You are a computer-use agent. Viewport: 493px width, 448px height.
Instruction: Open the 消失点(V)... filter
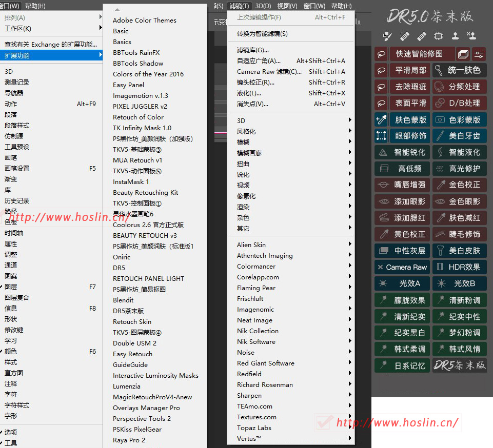pyautogui.click(x=291, y=104)
